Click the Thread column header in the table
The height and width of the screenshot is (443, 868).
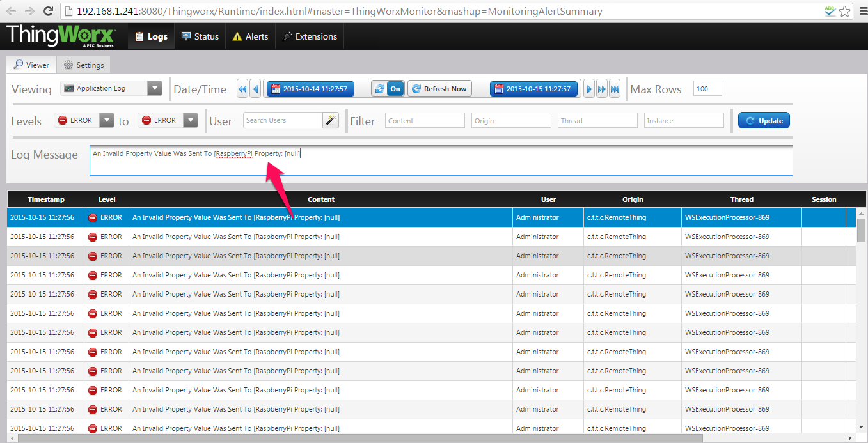742,199
